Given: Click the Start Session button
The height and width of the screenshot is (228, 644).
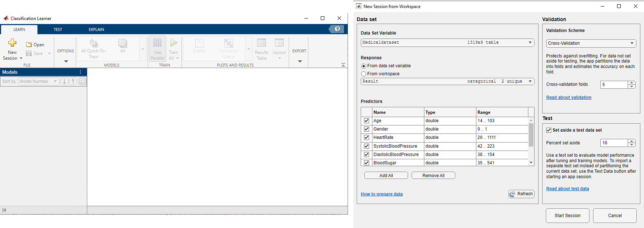Looking at the screenshot, I should tap(567, 216).
